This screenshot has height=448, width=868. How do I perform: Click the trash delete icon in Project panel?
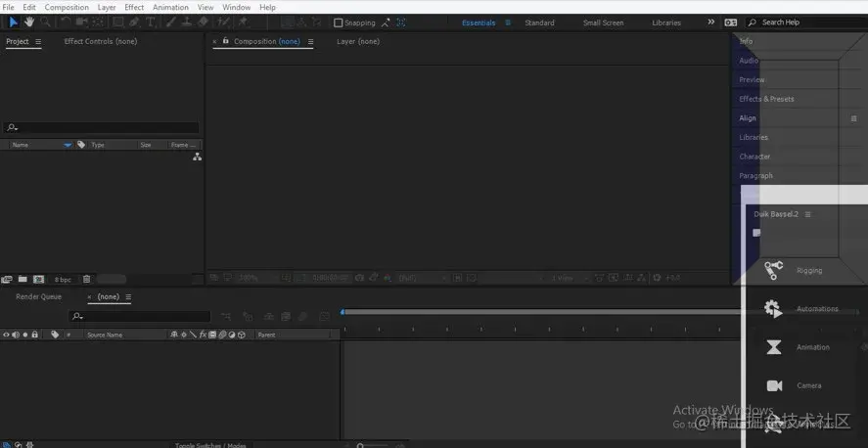tap(86, 280)
